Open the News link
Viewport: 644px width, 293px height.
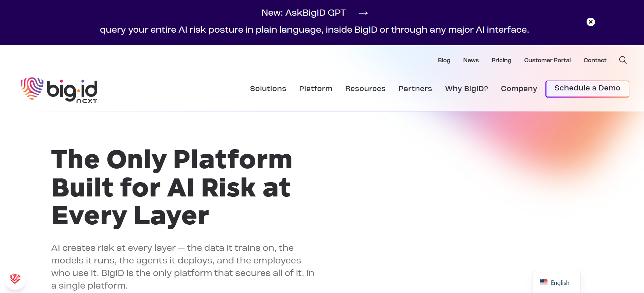click(471, 60)
